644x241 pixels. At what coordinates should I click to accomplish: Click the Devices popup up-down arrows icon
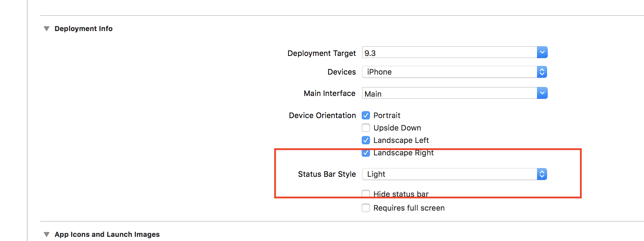point(542,72)
